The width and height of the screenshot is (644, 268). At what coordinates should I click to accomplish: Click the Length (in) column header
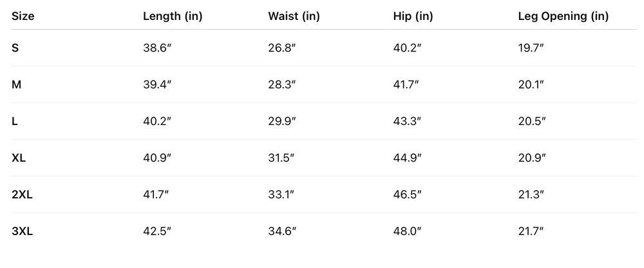(172, 17)
